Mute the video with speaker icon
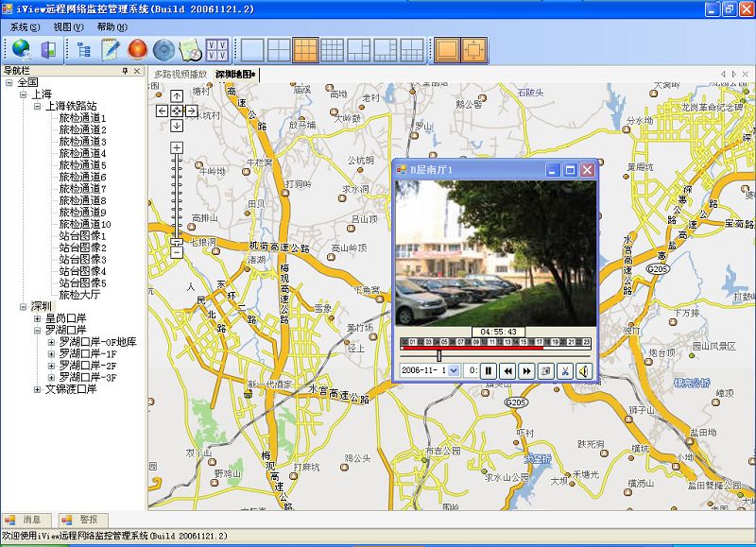This screenshot has height=547, width=756. click(585, 370)
